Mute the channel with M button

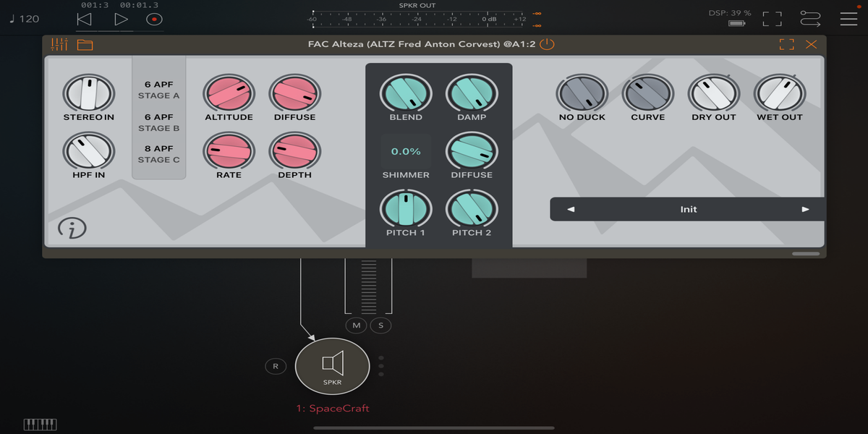(356, 325)
